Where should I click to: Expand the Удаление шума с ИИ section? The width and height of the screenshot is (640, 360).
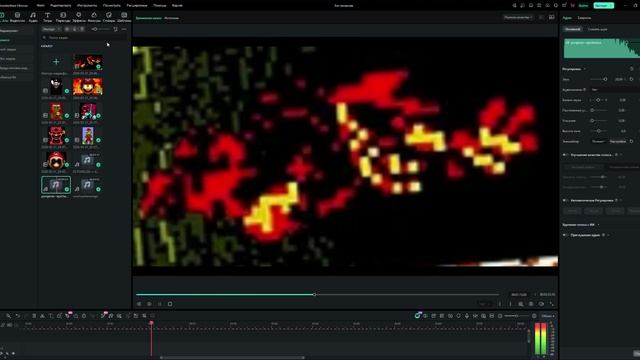click(598, 225)
